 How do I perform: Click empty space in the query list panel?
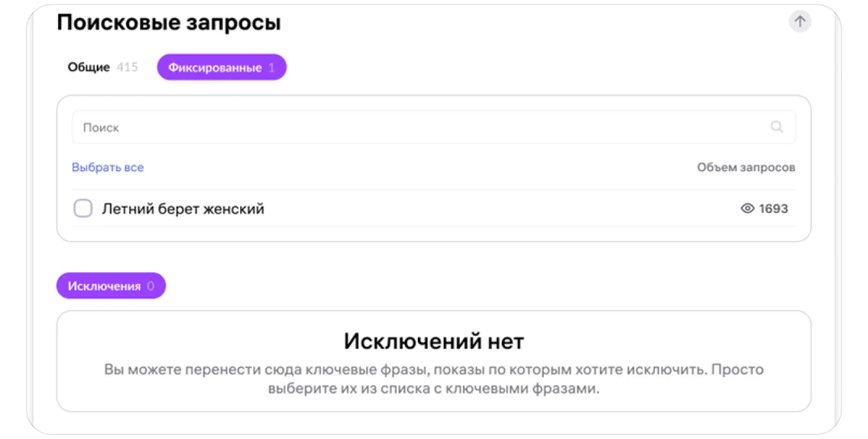(x=452, y=234)
